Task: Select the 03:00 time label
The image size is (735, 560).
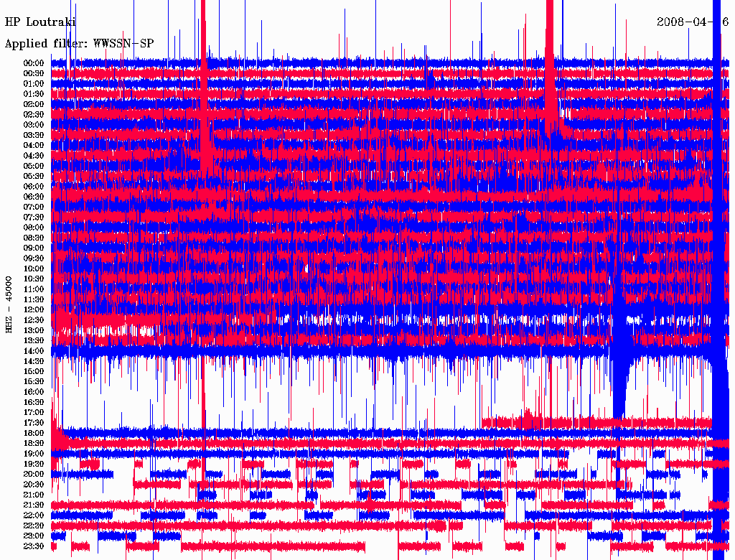Action: (x=34, y=125)
